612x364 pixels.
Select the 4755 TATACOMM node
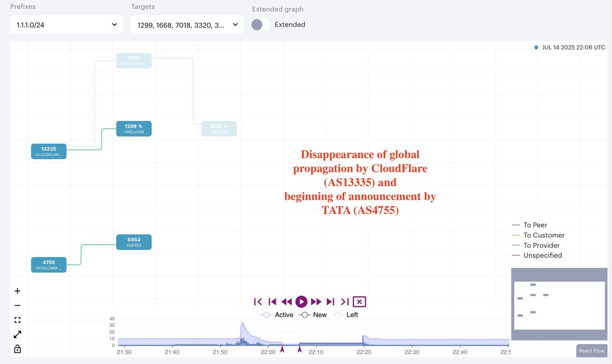click(x=48, y=265)
